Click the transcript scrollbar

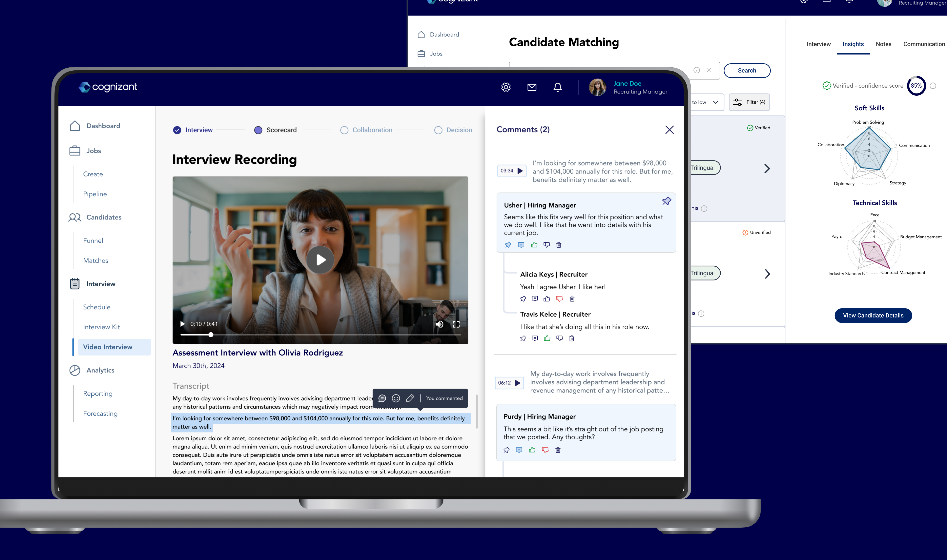pos(476,411)
